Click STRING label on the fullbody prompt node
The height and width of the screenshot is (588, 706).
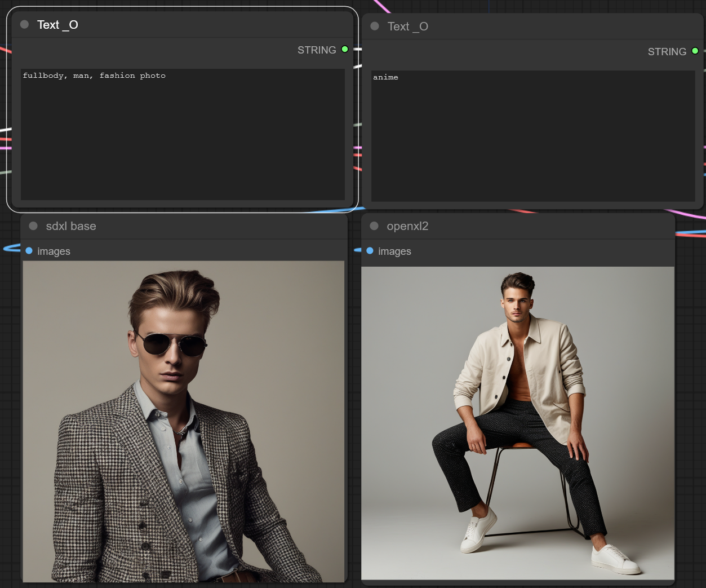tap(317, 50)
